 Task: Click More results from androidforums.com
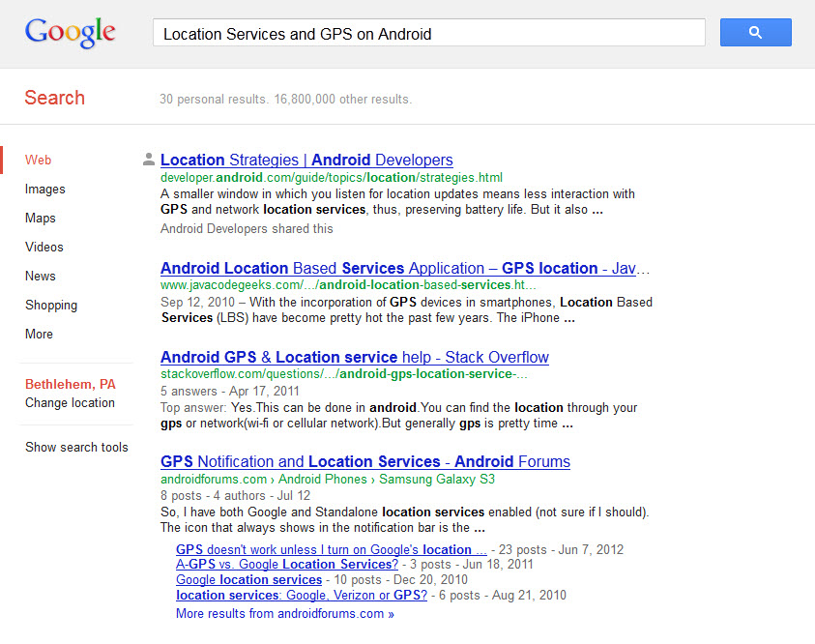284,614
